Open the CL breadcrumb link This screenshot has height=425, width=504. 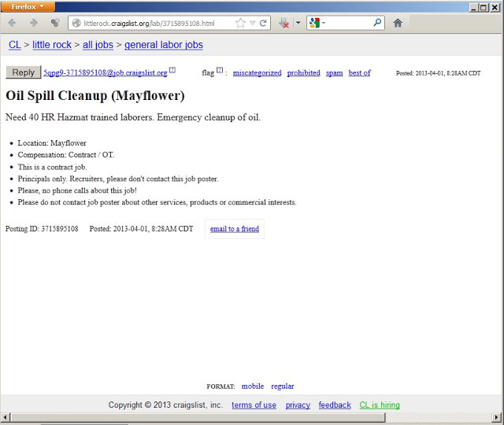[x=15, y=45]
